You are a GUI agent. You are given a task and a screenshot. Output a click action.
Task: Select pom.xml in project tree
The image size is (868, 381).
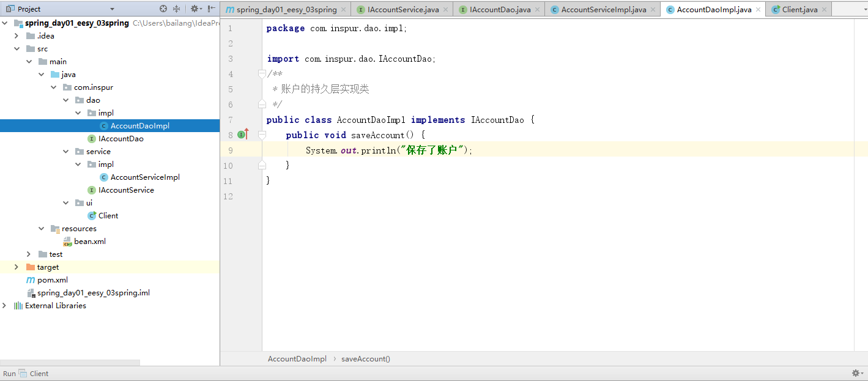[53, 280]
